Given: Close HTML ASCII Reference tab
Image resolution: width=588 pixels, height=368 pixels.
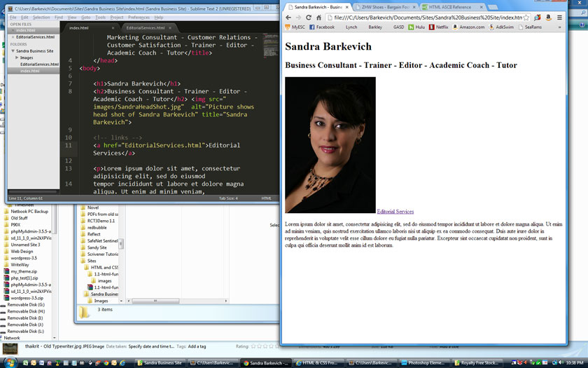Looking at the screenshot, I should [481, 7].
